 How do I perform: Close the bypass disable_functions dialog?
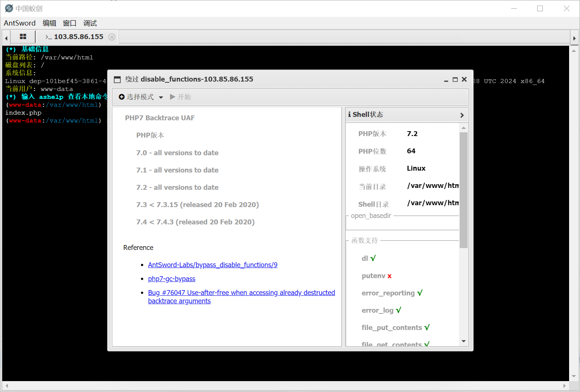pos(464,79)
